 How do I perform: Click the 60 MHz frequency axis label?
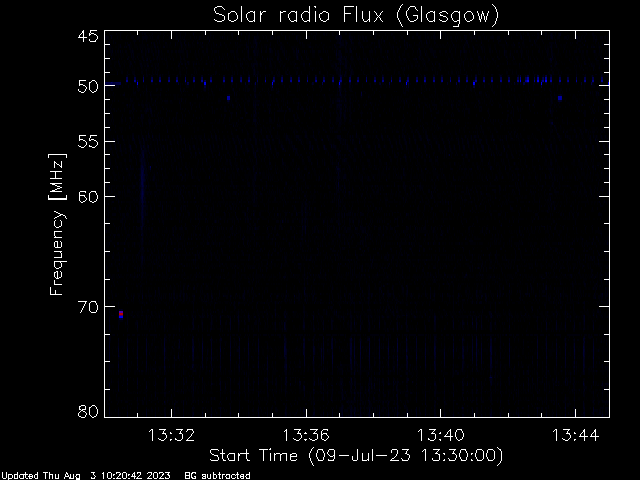point(88,197)
